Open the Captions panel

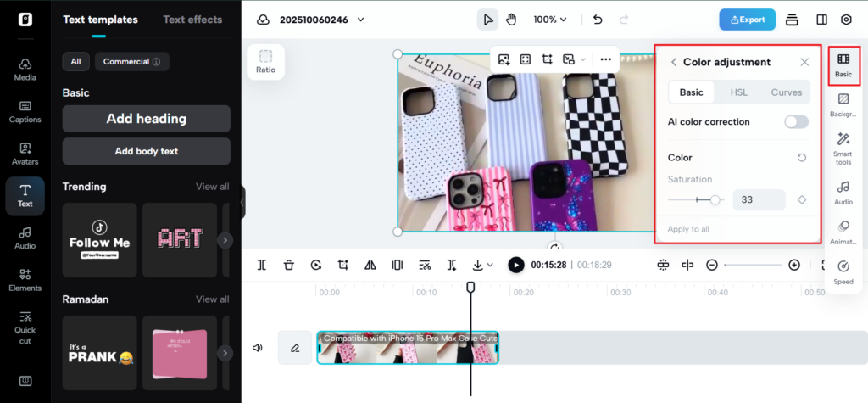pos(25,111)
